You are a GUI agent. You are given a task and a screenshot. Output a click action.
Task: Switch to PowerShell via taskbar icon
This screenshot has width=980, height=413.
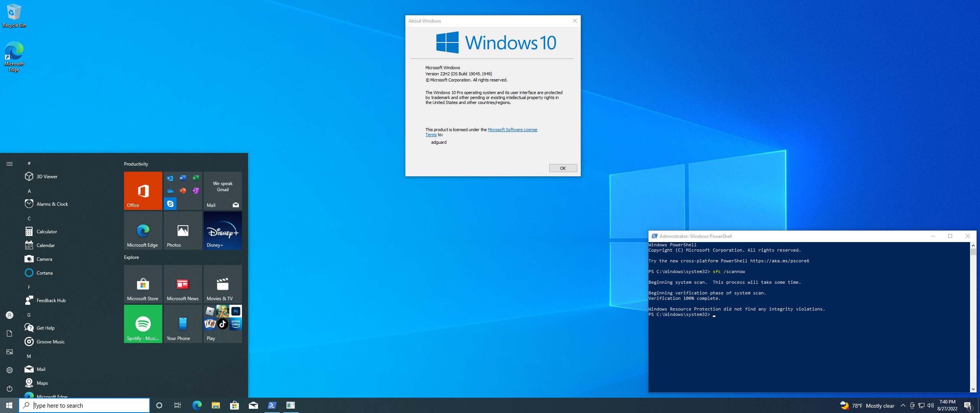coord(272,405)
